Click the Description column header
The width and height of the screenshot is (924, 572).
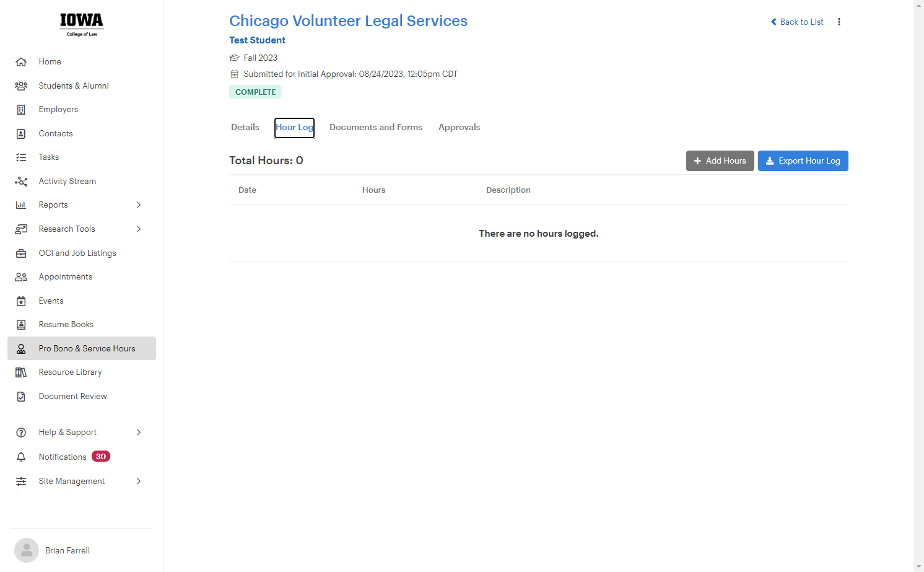click(x=508, y=190)
